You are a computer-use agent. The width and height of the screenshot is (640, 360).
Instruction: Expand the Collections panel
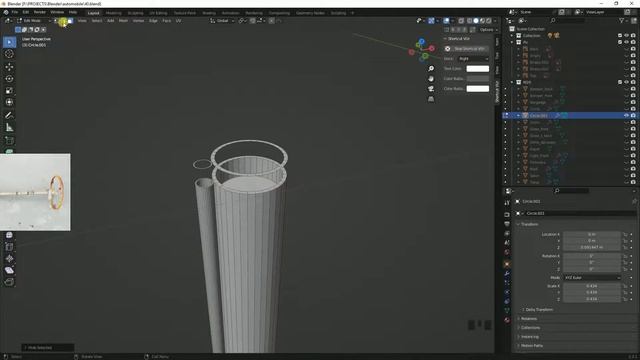[530, 328]
